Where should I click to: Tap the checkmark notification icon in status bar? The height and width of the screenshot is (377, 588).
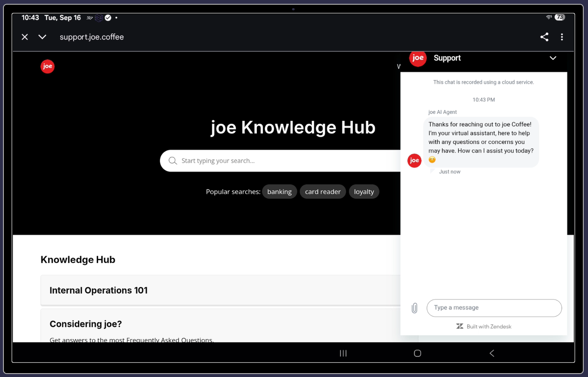[108, 18]
